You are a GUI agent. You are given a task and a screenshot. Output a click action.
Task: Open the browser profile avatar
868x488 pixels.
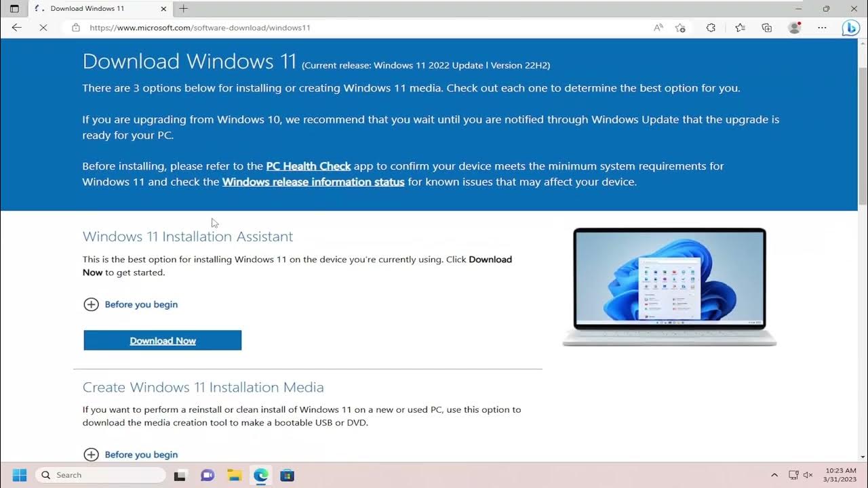click(795, 28)
